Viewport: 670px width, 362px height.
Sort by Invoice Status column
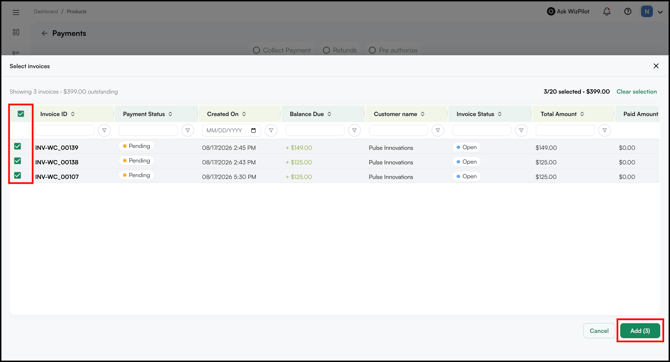500,114
